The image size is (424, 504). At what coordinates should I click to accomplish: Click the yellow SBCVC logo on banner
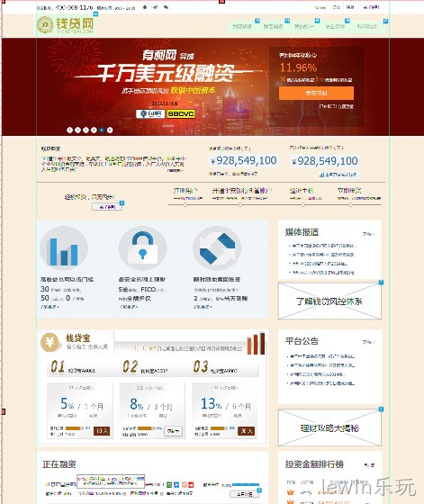coord(181,113)
